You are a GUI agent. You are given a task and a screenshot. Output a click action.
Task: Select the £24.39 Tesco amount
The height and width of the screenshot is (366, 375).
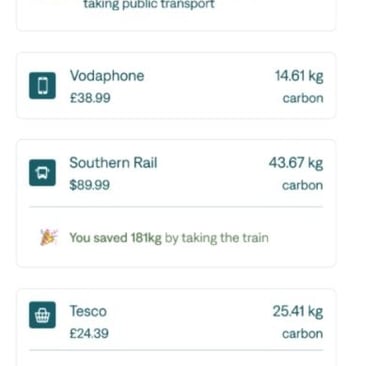tap(89, 333)
